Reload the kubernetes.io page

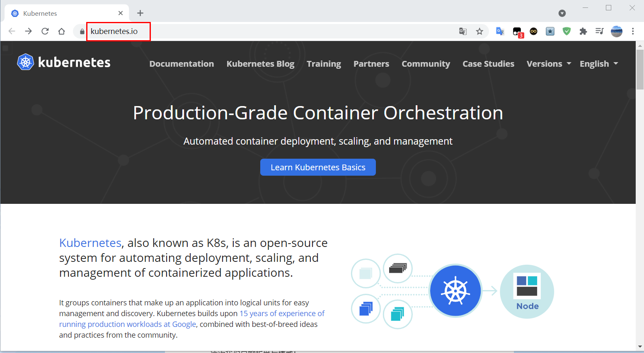(45, 31)
